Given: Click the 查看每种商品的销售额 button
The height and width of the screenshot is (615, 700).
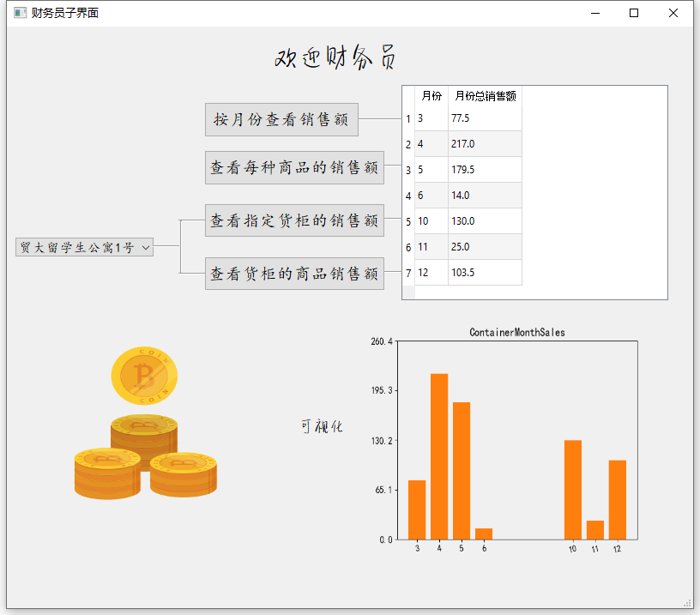Looking at the screenshot, I should [294, 167].
